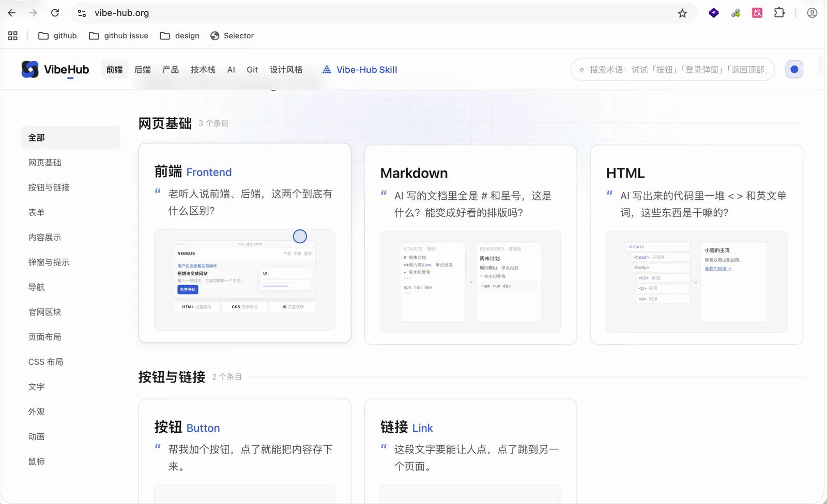Open the green clover extension icon

click(736, 13)
